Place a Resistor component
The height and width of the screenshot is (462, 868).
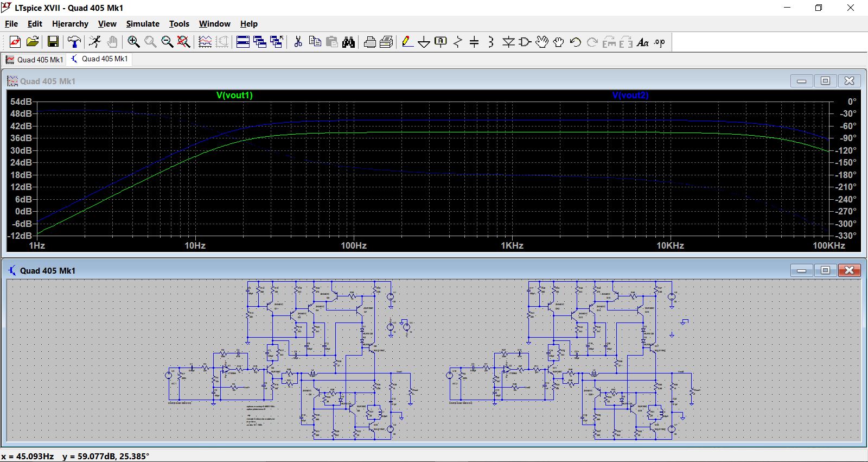(x=458, y=42)
